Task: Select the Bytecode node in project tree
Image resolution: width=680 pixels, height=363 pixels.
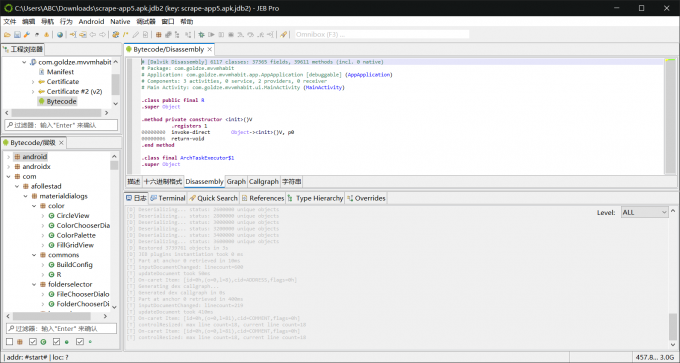Action: click(x=62, y=101)
